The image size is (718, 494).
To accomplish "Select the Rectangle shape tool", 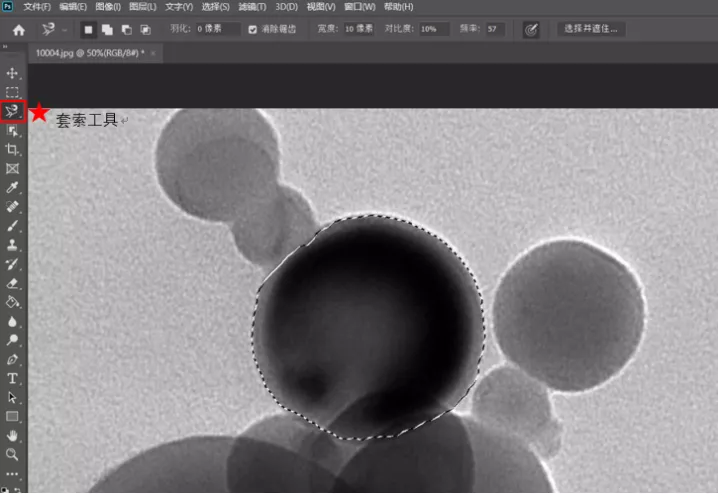I will coord(12,416).
